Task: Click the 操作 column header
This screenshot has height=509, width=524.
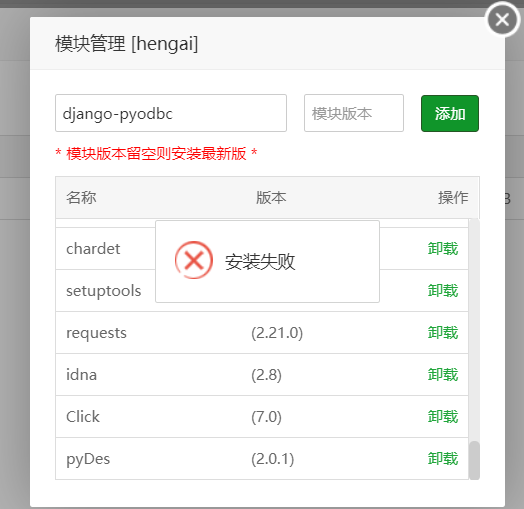Action: point(453,198)
